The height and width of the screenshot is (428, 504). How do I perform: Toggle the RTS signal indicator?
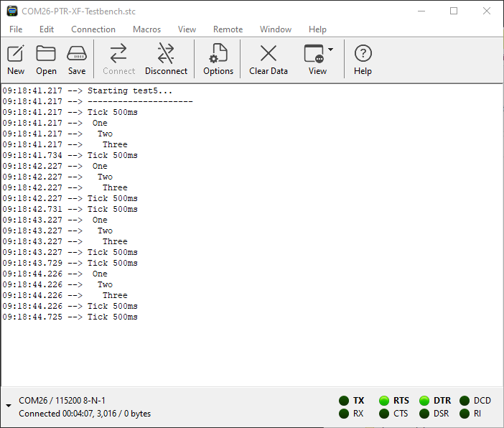(x=384, y=401)
